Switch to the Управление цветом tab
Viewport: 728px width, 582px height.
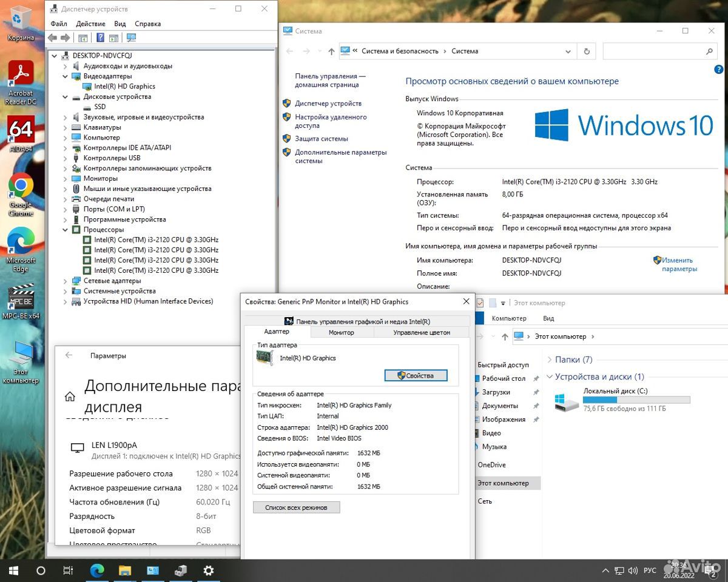422,332
